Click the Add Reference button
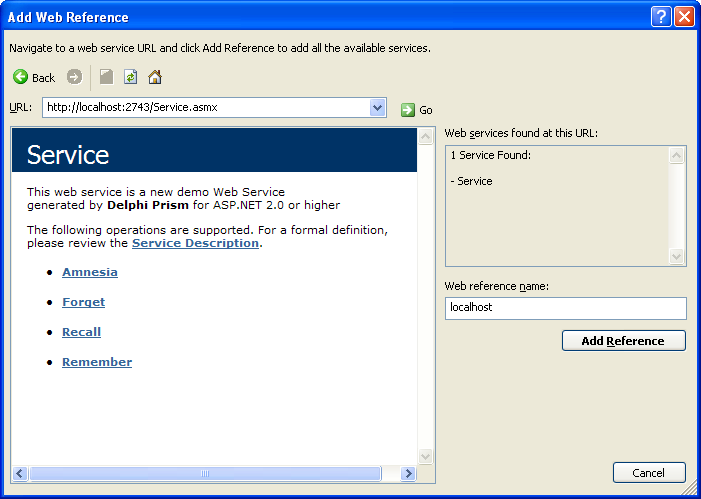Viewport: 701px width, 499px height. [x=624, y=341]
